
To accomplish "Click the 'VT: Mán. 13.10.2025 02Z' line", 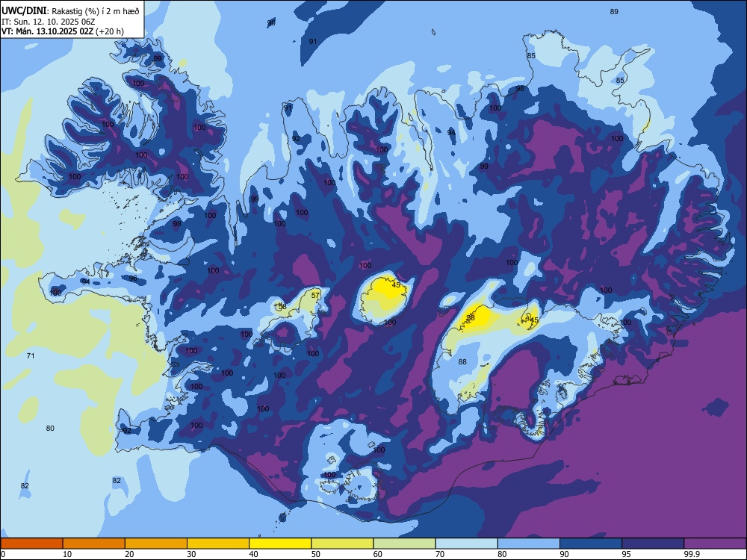I will coord(48,31).
